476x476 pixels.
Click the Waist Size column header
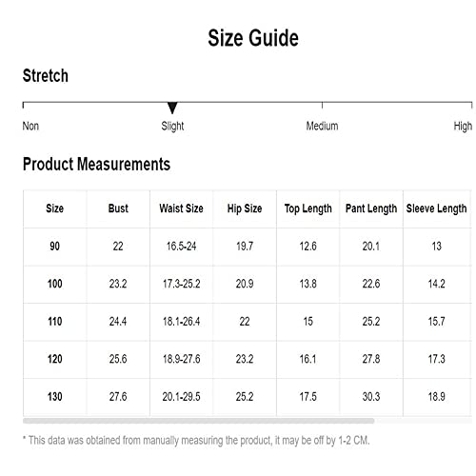181,208
